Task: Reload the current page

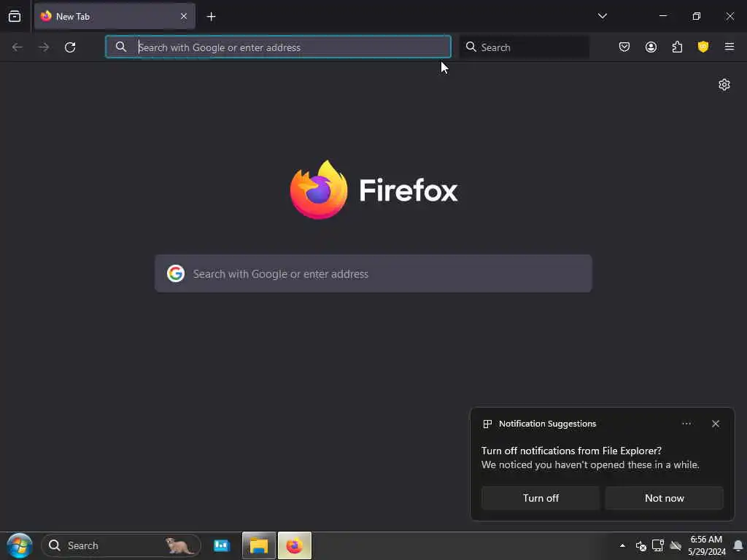Action: [x=70, y=47]
